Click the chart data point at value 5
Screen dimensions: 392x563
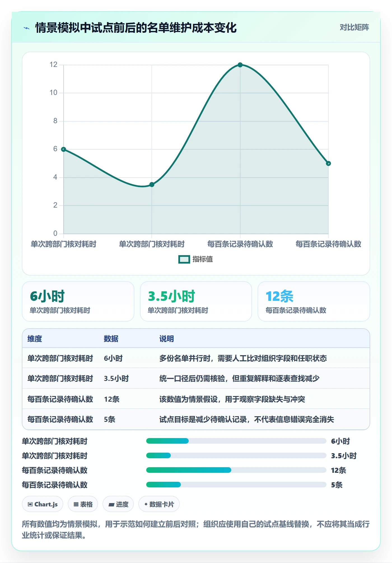click(328, 163)
